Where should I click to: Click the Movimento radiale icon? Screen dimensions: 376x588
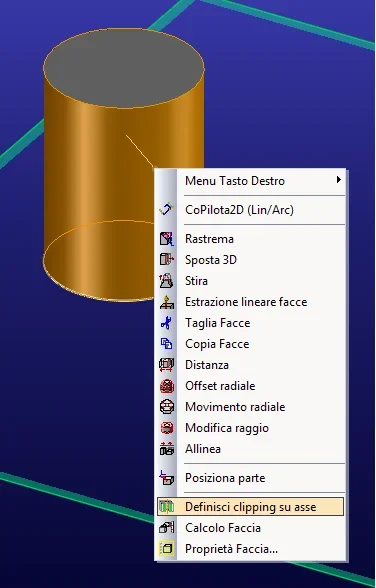pos(167,407)
